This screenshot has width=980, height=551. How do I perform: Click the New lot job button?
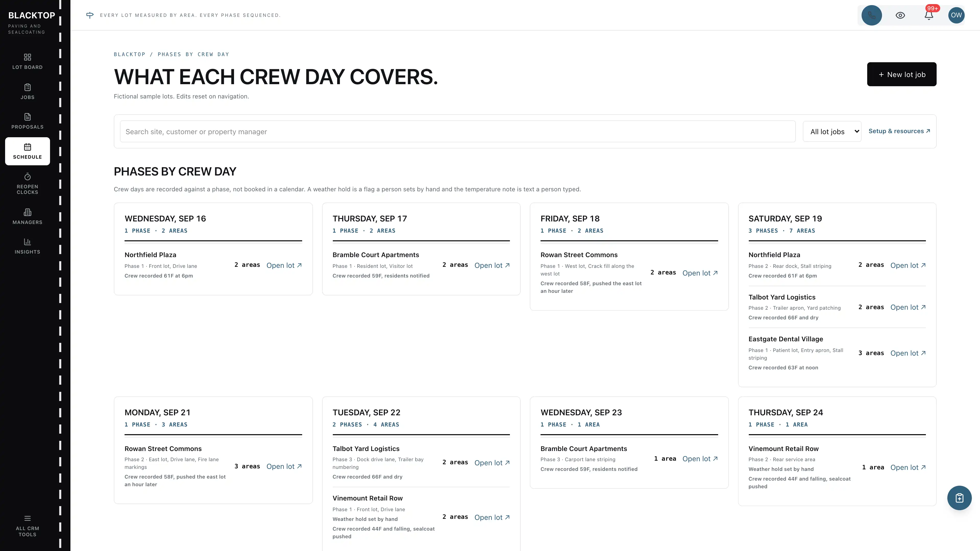click(x=902, y=74)
